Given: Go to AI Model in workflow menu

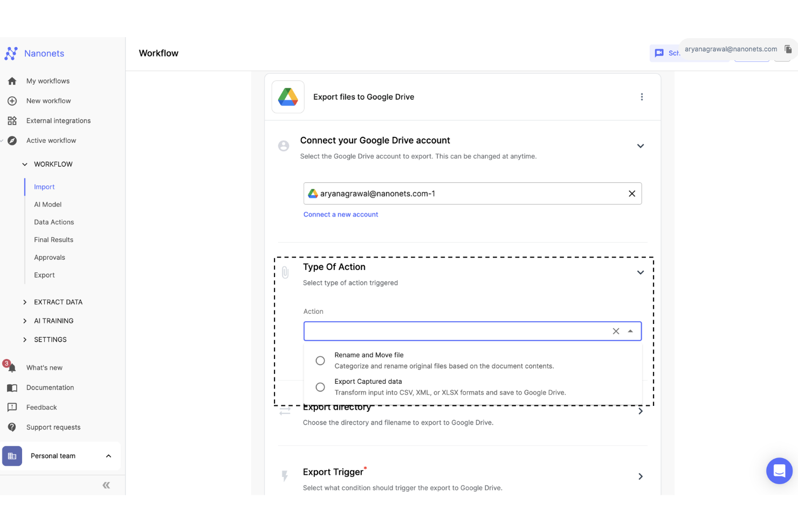Looking at the screenshot, I should pos(47,204).
